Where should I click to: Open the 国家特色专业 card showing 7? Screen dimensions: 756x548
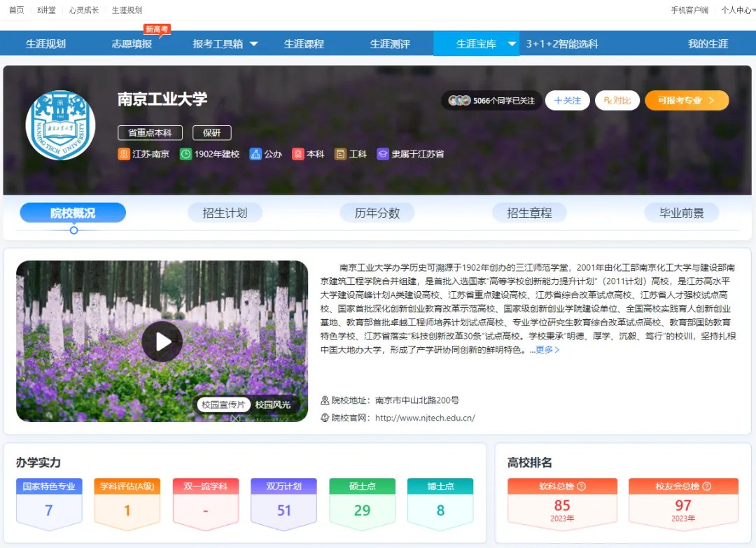[49, 504]
